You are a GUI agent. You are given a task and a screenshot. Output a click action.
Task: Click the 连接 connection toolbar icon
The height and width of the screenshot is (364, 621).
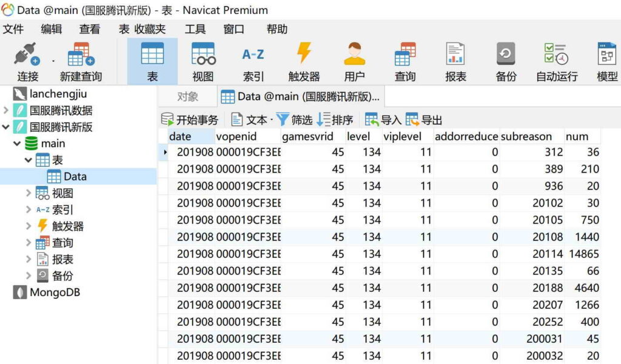point(27,61)
